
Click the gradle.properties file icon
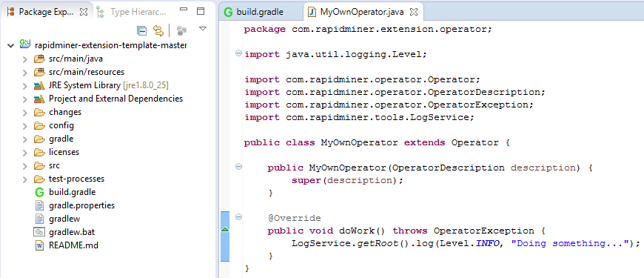pyautogui.click(x=39, y=205)
